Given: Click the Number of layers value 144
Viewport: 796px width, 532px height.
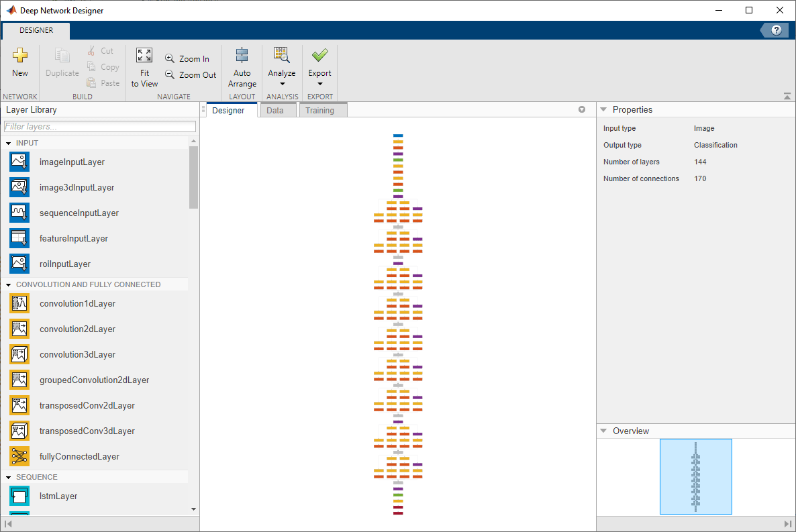Looking at the screenshot, I should pos(700,162).
